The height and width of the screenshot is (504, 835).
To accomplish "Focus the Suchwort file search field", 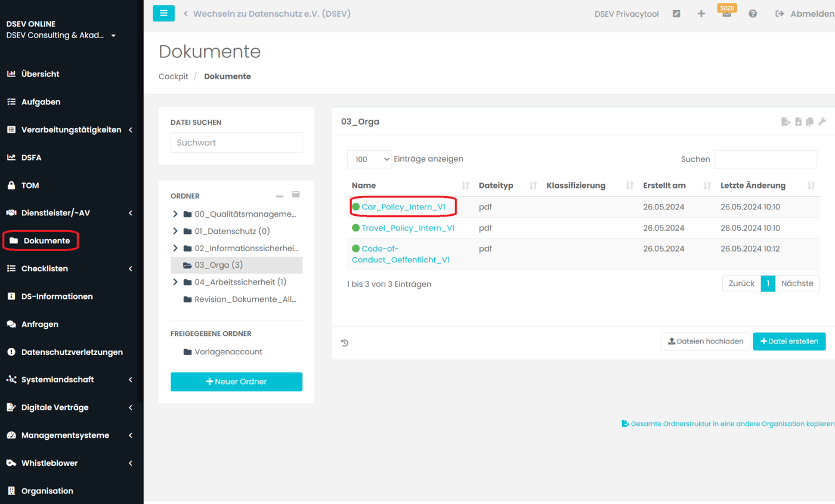I will point(236,143).
